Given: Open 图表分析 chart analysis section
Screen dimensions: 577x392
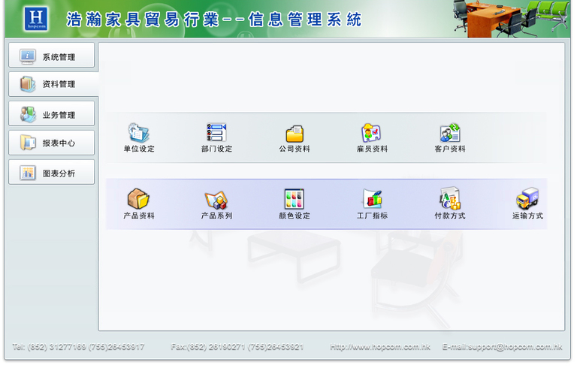Looking at the screenshot, I should 52,173.
